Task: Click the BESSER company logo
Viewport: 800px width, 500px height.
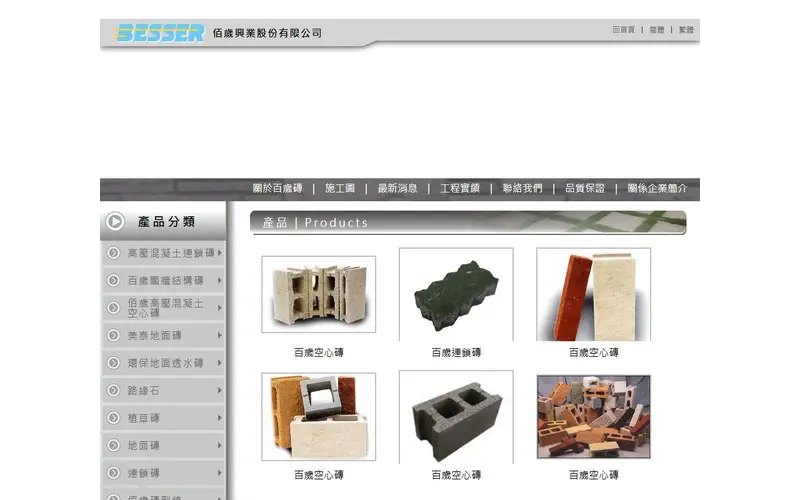Action: pos(159,33)
